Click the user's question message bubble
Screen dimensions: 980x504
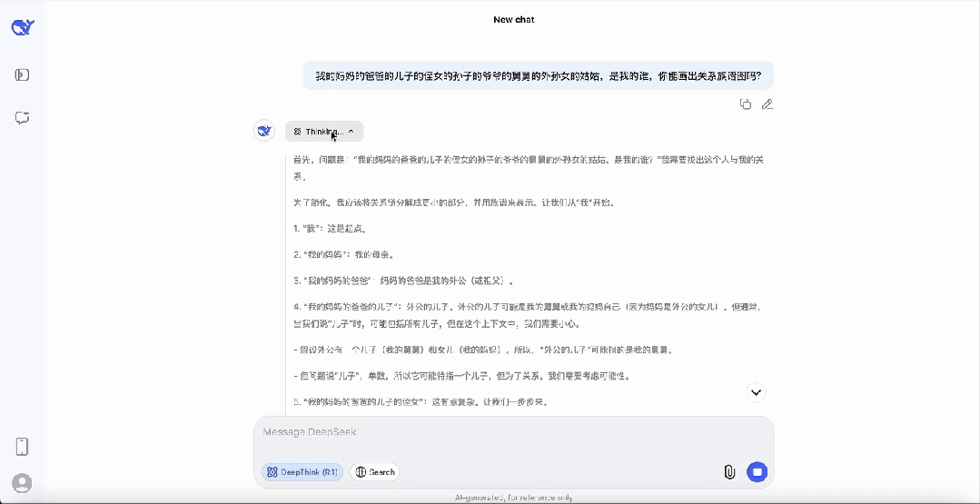[538, 76]
